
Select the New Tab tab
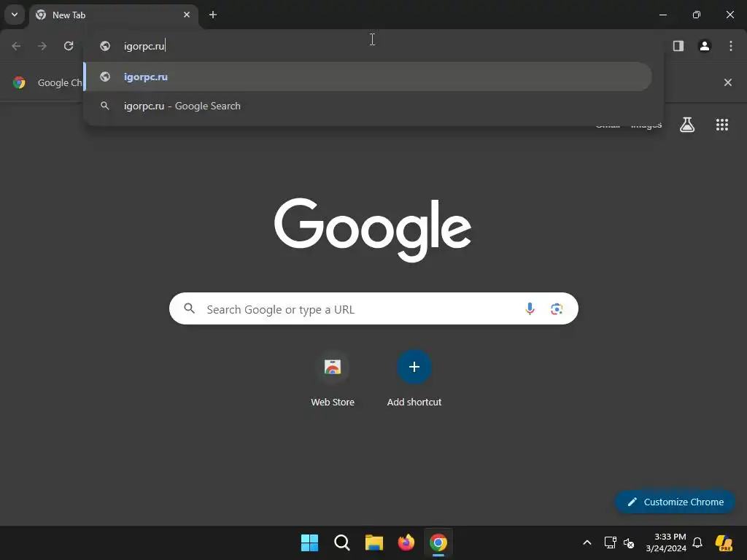pyautogui.click(x=113, y=15)
